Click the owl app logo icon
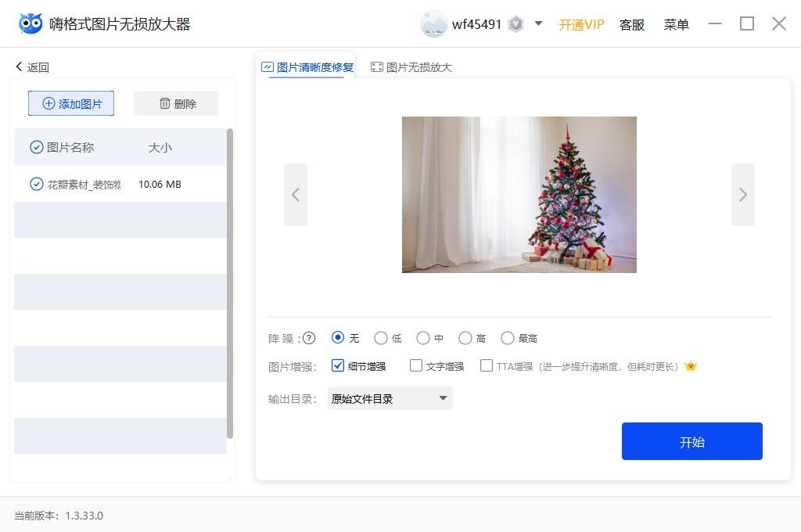This screenshot has height=532, width=801. [x=31, y=23]
